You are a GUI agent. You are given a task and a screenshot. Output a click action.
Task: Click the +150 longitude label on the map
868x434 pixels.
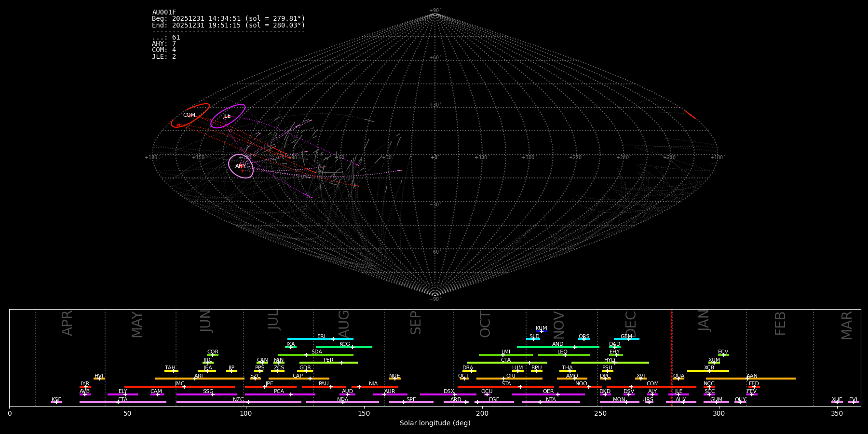pyautogui.click(x=198, y=157)
